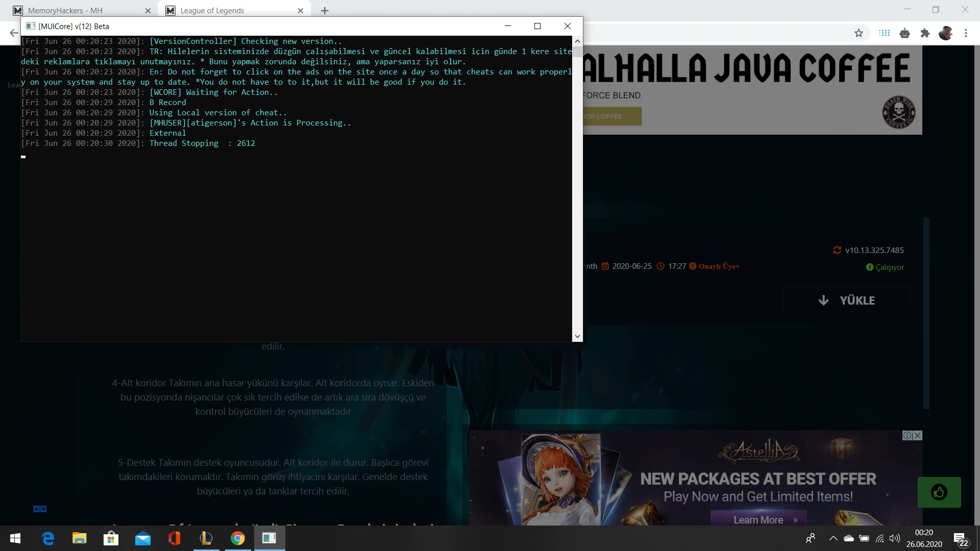Open the Wi-Fi network tray icon
The width and height of the screenshot is (980, 551).
coord(880,538)
